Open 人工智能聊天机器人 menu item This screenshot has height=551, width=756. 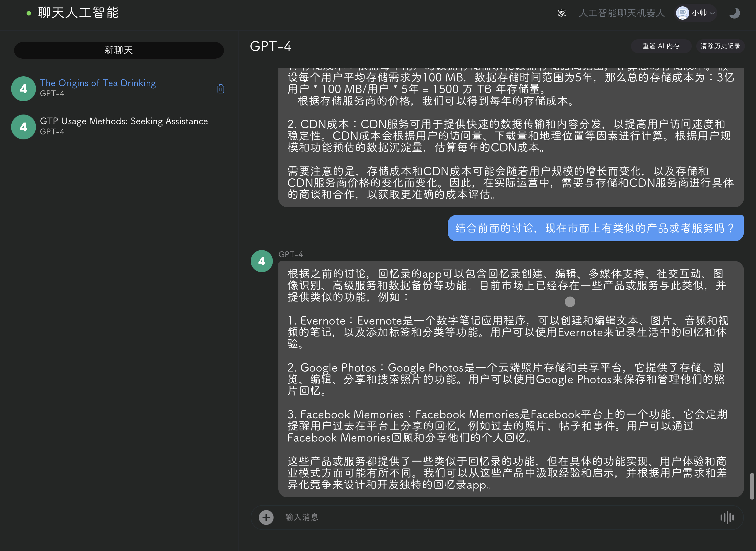coord(622,13)
